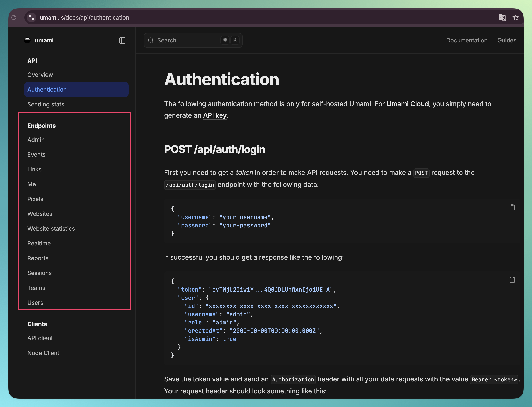Screen dimensions: 532x407
Task: Open site information icon in address bar
Action: pyautogui.click(x=31, y=17)
